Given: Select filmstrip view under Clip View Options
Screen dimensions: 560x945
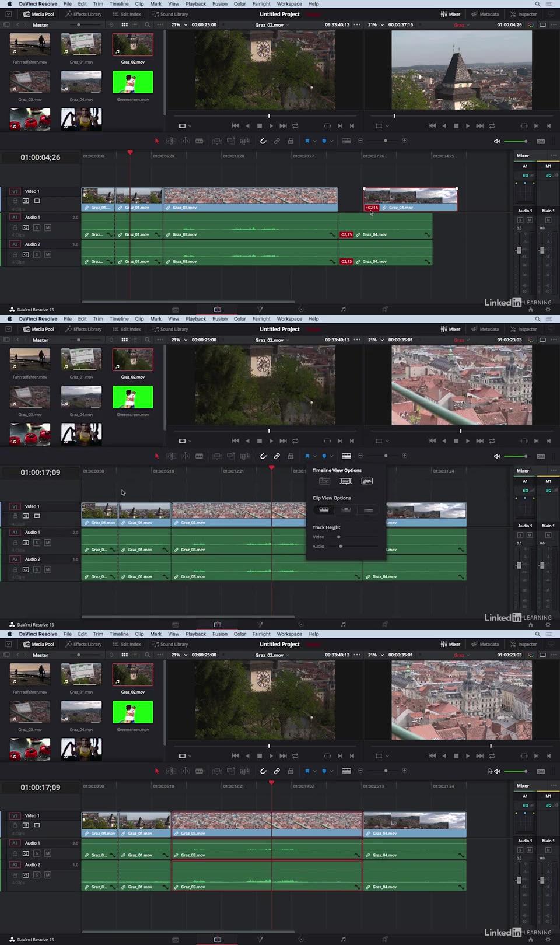Looking at the screenshot, I should 324,510.
